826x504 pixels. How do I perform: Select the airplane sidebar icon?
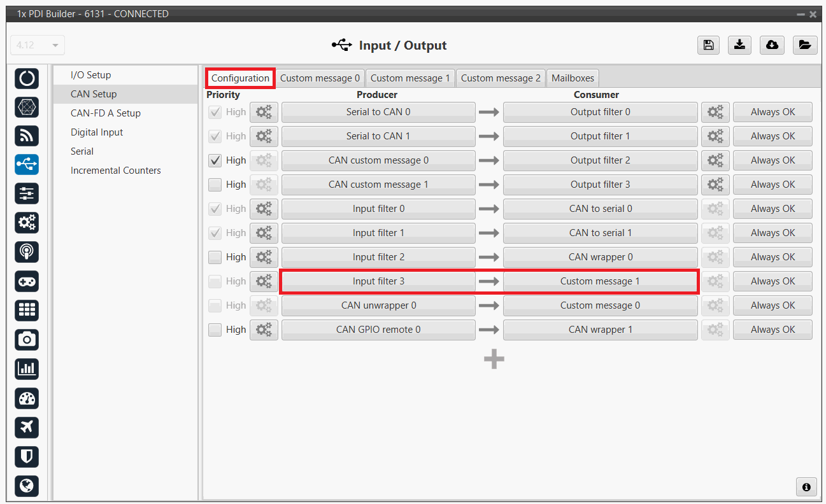point(27,427)
